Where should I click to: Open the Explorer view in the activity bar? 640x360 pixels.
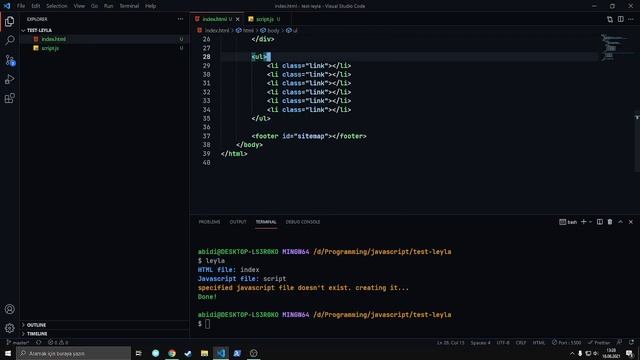pos(9,21)
